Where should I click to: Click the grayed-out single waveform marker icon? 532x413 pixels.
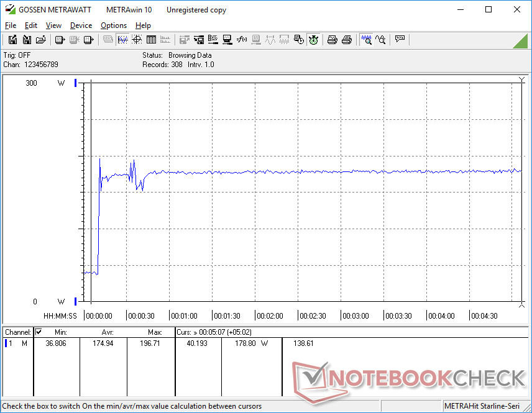[270, 40]
